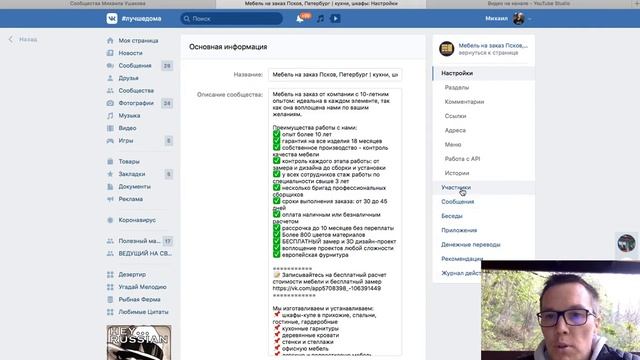Click the Название input field
The height and width of the screenshot is (360, 640).
click(335, 75)
